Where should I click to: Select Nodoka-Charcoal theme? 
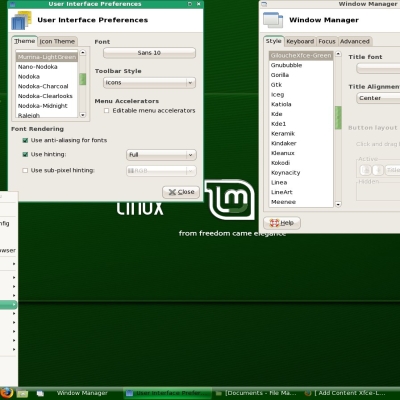coord(47,86)
